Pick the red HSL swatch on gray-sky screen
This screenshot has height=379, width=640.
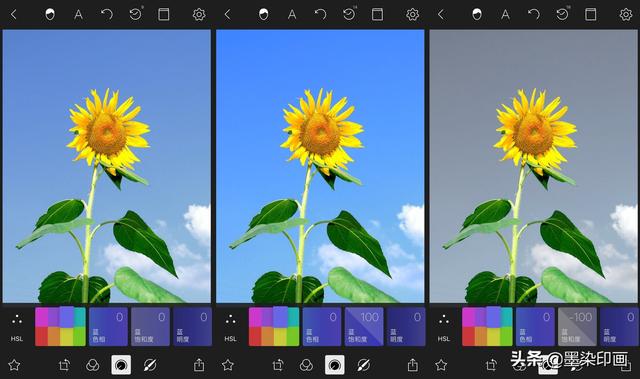coord(469,336)
